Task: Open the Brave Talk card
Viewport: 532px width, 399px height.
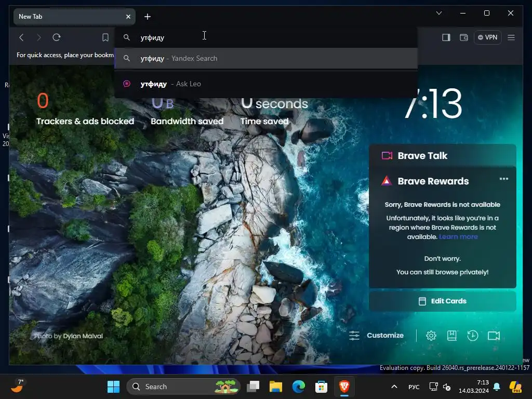Action: coord(443,156)
